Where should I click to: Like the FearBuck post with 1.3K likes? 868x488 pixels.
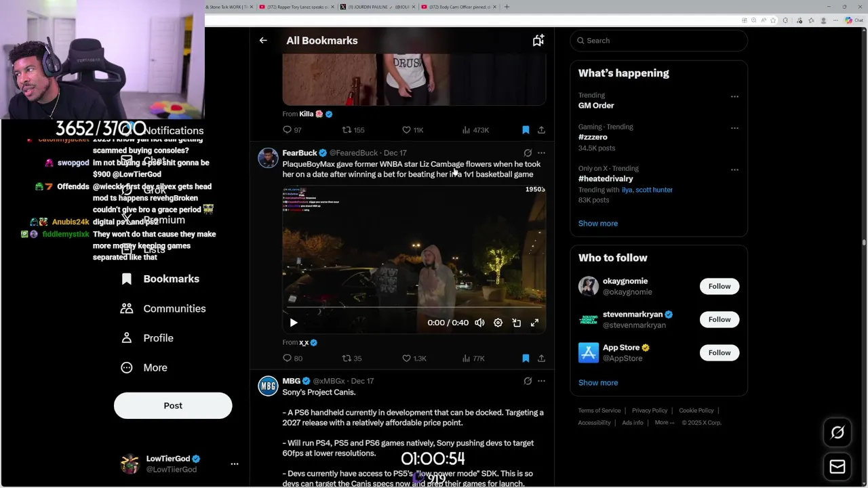point(414,358)
